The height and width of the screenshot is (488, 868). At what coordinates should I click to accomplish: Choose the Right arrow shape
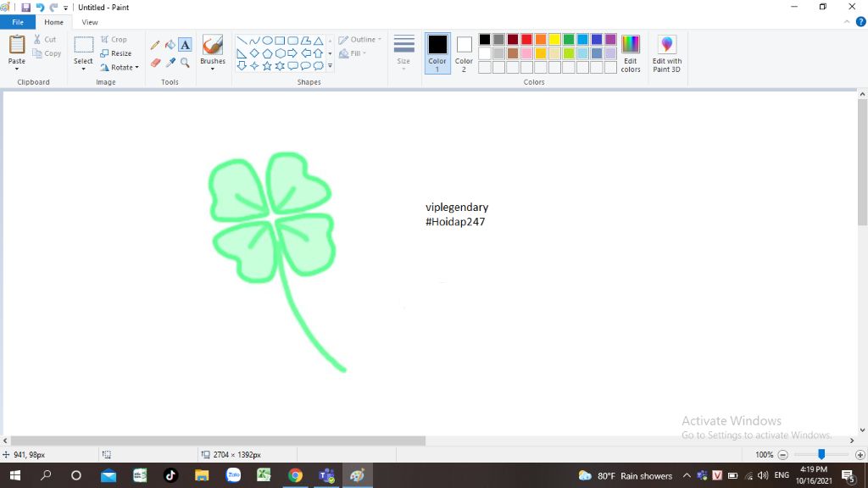click(292, 53)
